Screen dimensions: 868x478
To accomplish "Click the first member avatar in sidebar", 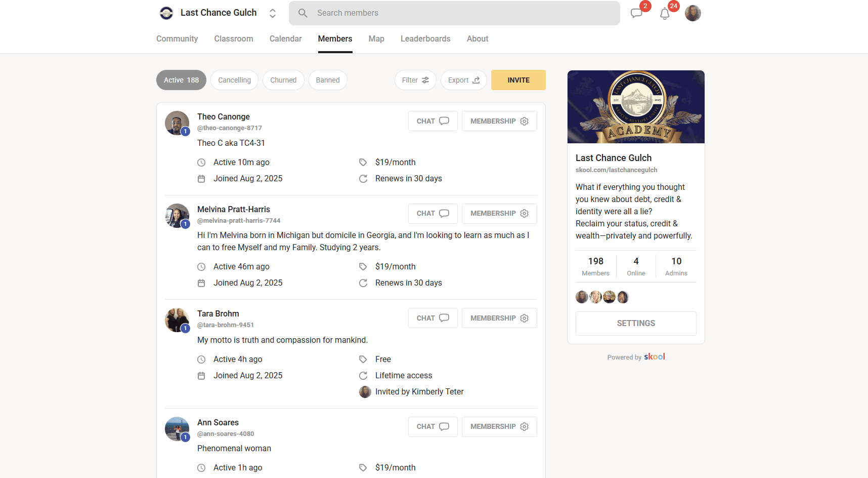I will pyautogui.click(x=582, y=297).
